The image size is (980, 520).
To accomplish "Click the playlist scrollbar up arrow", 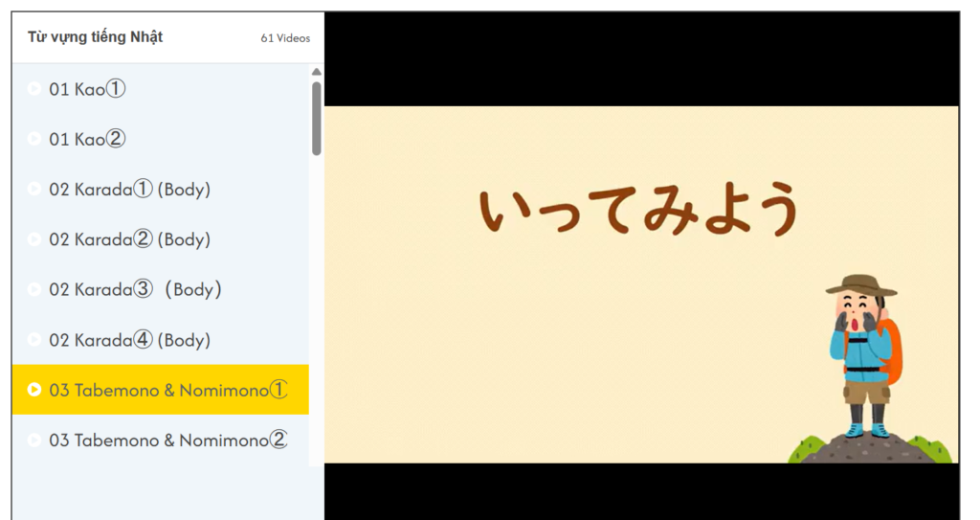I will pyautogui.click(x=317, y=72).
